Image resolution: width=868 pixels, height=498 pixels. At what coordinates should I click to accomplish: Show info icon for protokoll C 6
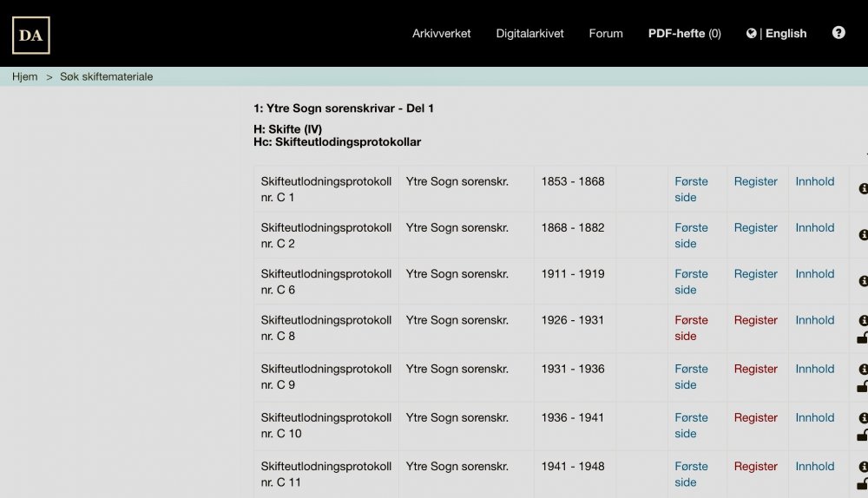click(x=863, y=281)
